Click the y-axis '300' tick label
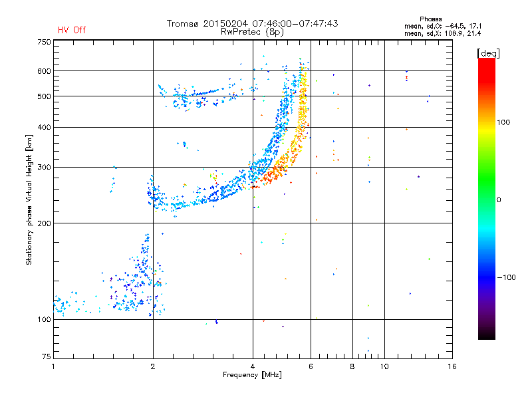532x399 pixels. point(44,167)
